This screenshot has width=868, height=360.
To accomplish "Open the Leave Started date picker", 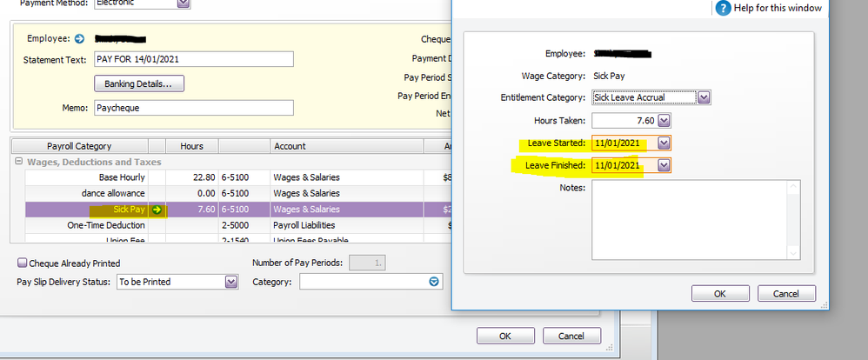I will click(x=664, y=143).
